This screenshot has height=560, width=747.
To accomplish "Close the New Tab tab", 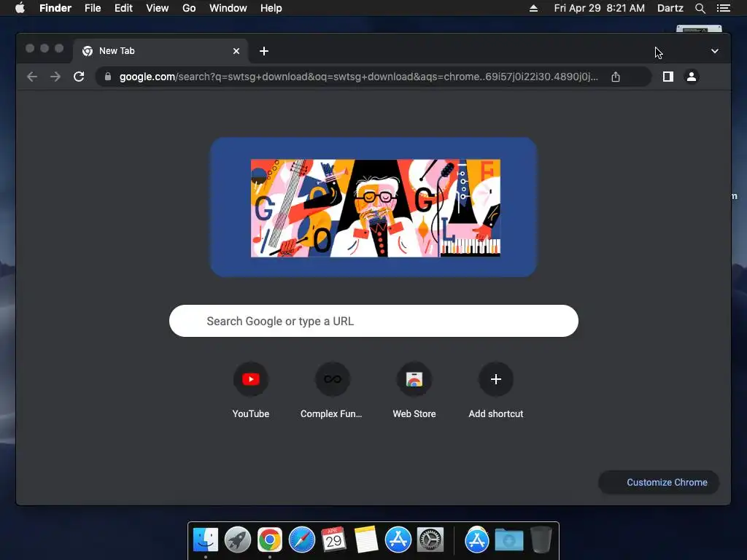I will (x=236, y=51).
